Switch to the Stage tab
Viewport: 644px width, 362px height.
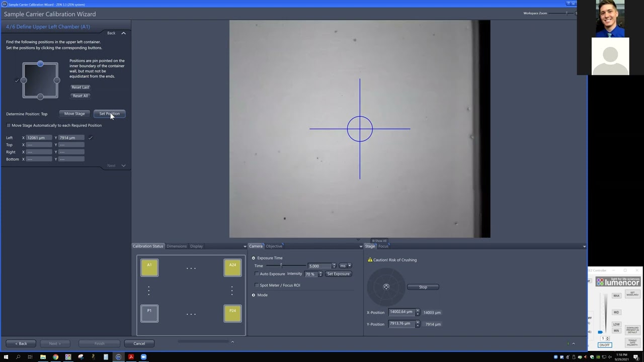pos(370,246)
